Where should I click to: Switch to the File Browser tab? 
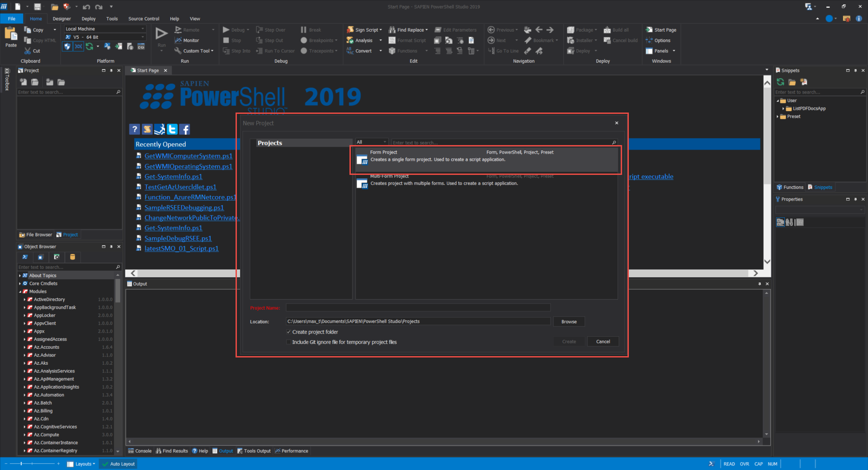pos(36,235)
